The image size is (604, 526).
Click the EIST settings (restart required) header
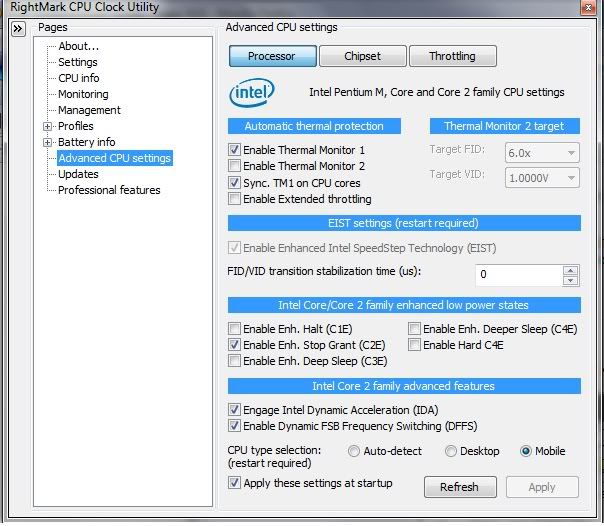[x=404, y=223]
